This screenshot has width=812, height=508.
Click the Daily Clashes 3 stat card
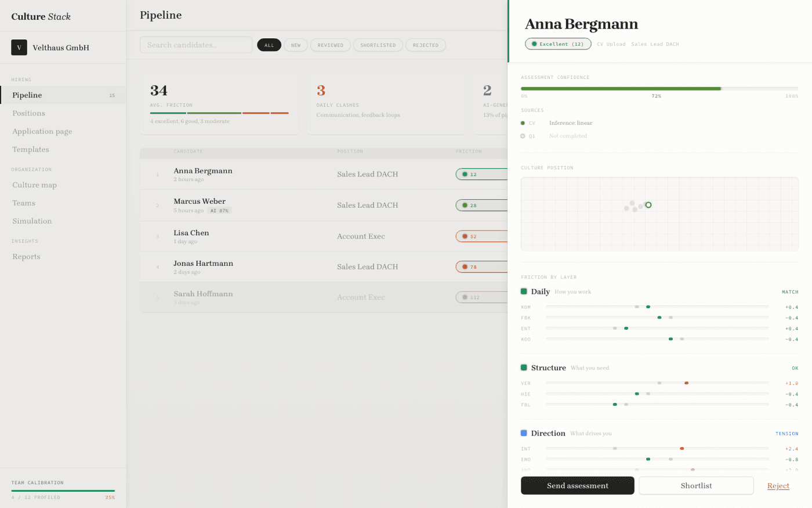(386, 104)
